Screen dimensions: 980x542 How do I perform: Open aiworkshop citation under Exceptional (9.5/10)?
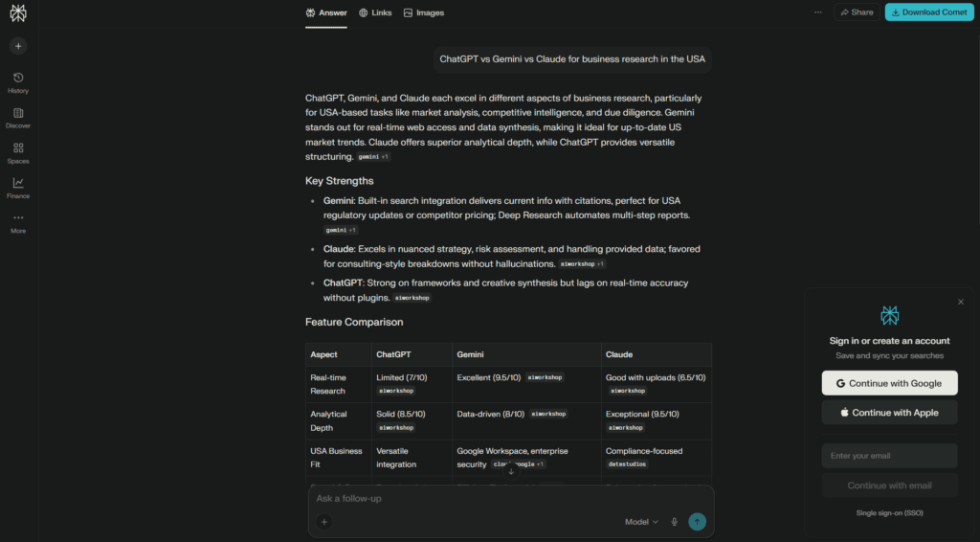tap(625, 428)
